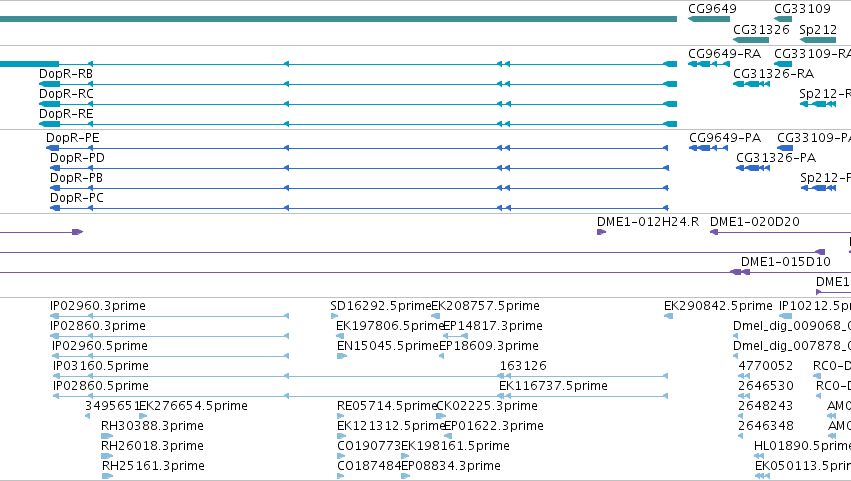Image resolution: width=851 pixels, height=481 pixels.
Task: Click the 4770052 feature label
Action: point(765,366)
